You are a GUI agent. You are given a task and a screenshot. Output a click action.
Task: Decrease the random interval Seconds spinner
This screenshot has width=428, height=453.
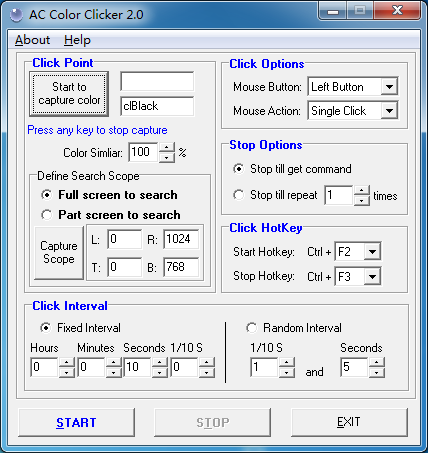377,372
